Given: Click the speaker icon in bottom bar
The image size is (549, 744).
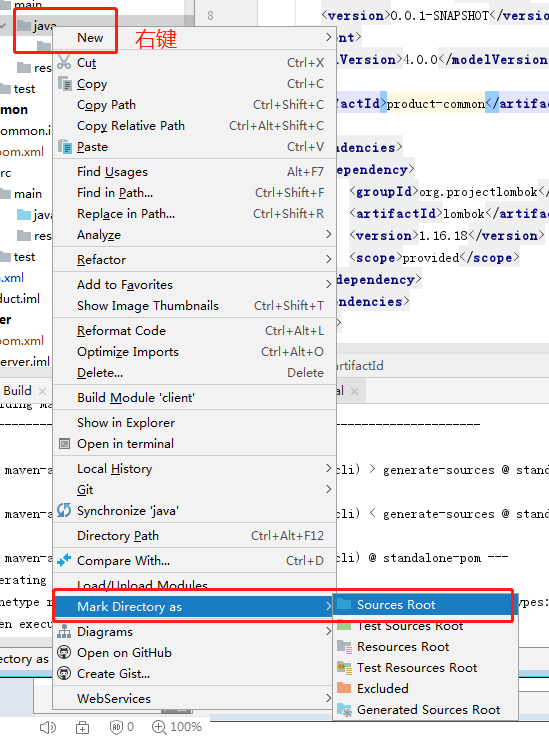Looking at the screenshot, I should tap(47, 727).
